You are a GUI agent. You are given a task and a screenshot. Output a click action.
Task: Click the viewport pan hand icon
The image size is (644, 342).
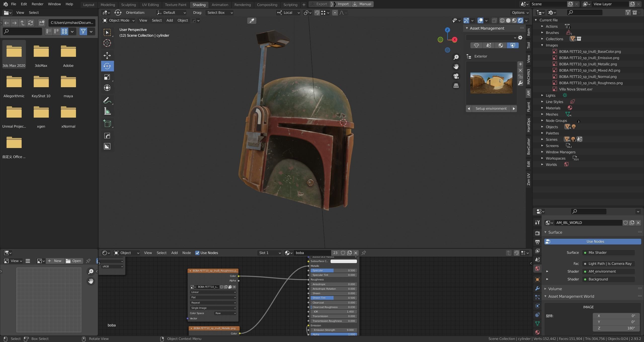point(456,67)
